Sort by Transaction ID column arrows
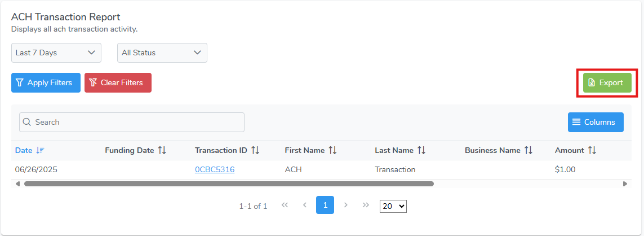 pyautogui.click(x=255, y=150)
